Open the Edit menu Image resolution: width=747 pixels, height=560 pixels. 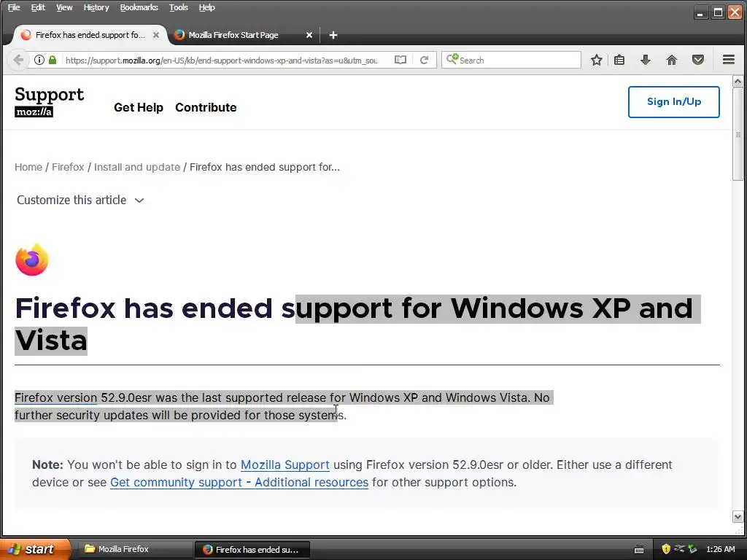tap(38, 7)
